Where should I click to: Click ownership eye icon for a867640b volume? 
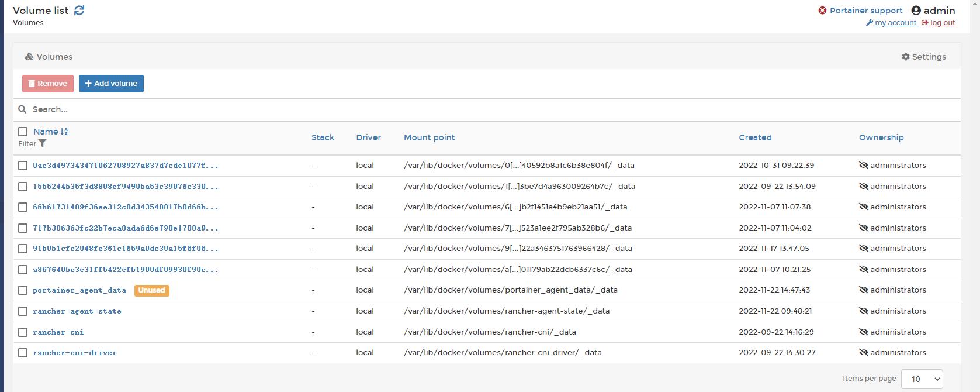pyautogui.click(x=863, y=270)
